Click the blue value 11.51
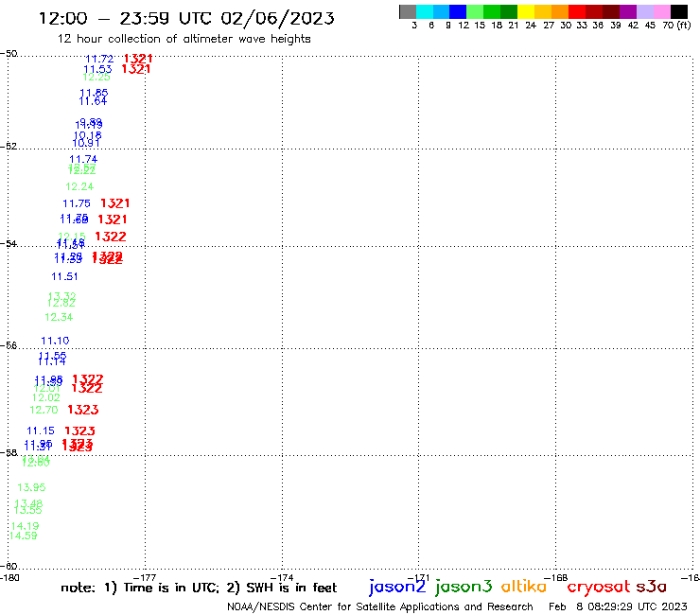The height and width of the screenshot is (615, 700). coord(64,277)
